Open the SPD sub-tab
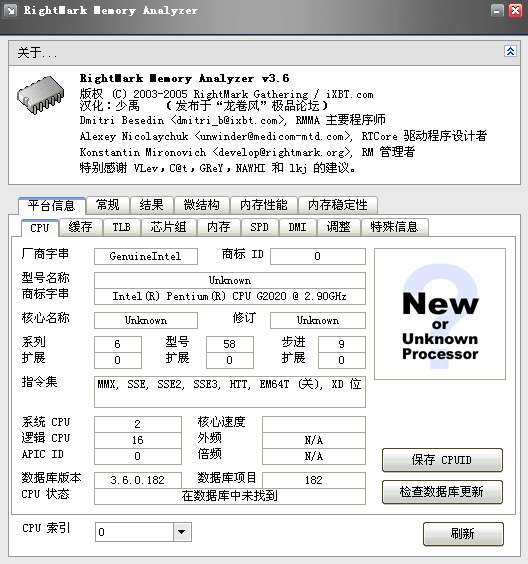This screenshot has width=528, height=564. (259, 227)
